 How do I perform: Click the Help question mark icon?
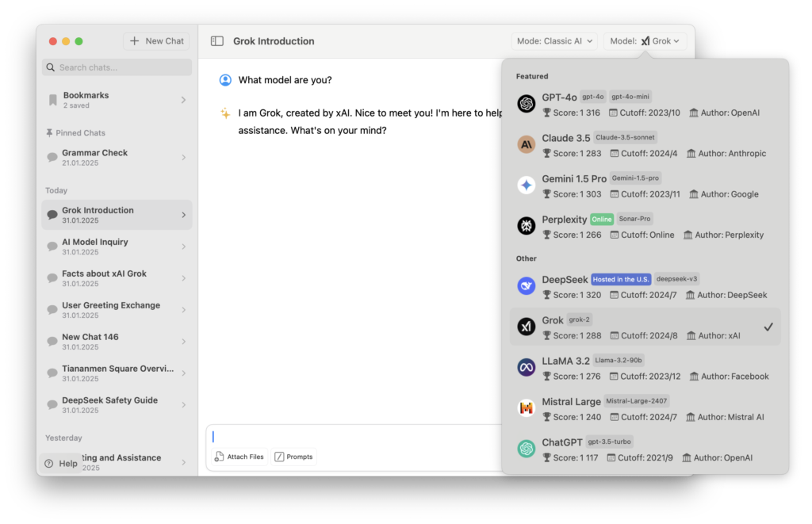coord(48,464)
